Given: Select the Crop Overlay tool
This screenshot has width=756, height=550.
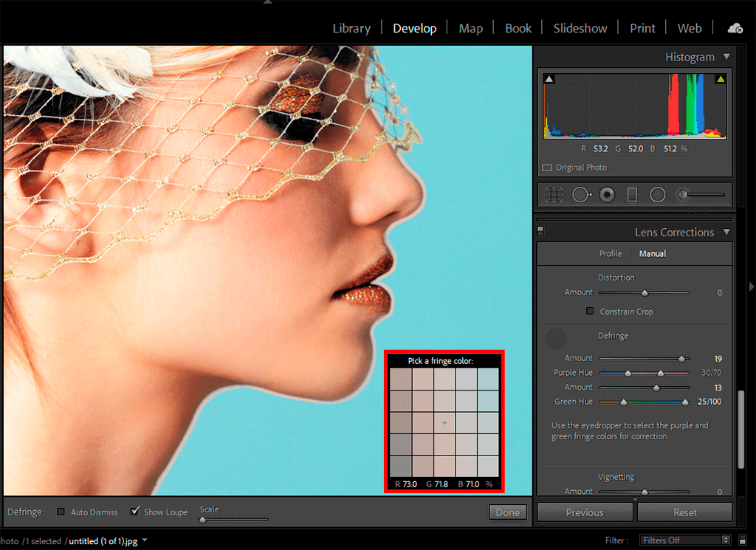Looking at the screenshot, I should coord(554,195).
